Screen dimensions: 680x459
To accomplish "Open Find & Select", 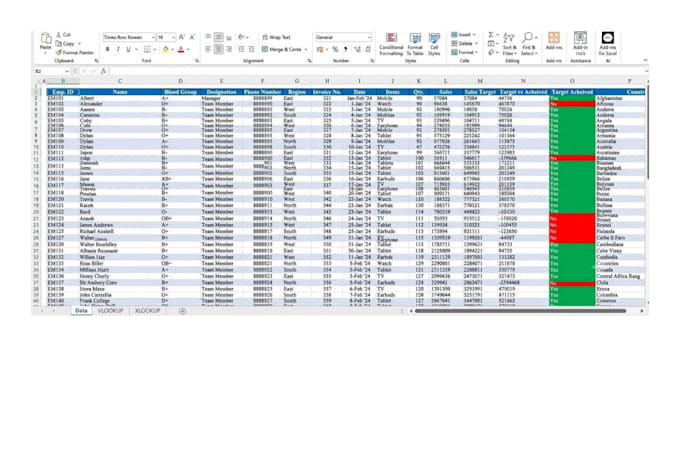I will coord(529,44).
